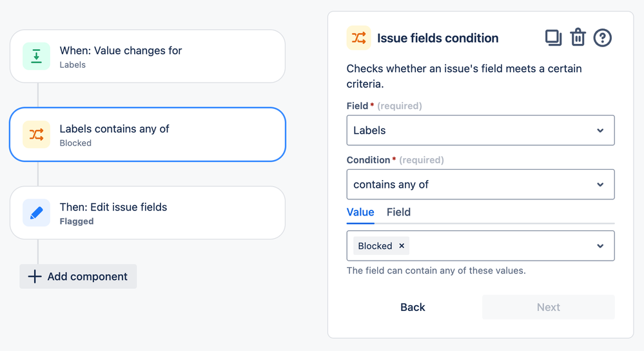644x351 pixels.
Task: Click the orange shuffle condition icon on Labels step
Action: click(37, 134)
